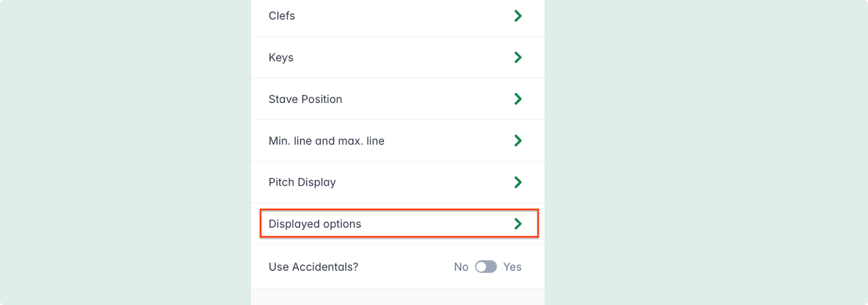Expand the Pitch Display text entry
Viewport: 868px width, 305px height.
point(302,182)
